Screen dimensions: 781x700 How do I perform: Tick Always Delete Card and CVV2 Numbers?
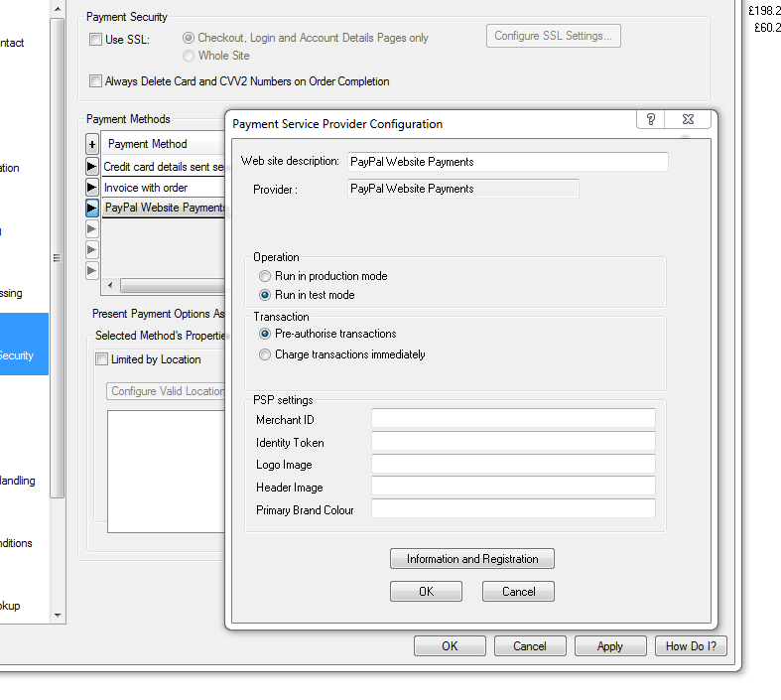(x=95, y=81)
